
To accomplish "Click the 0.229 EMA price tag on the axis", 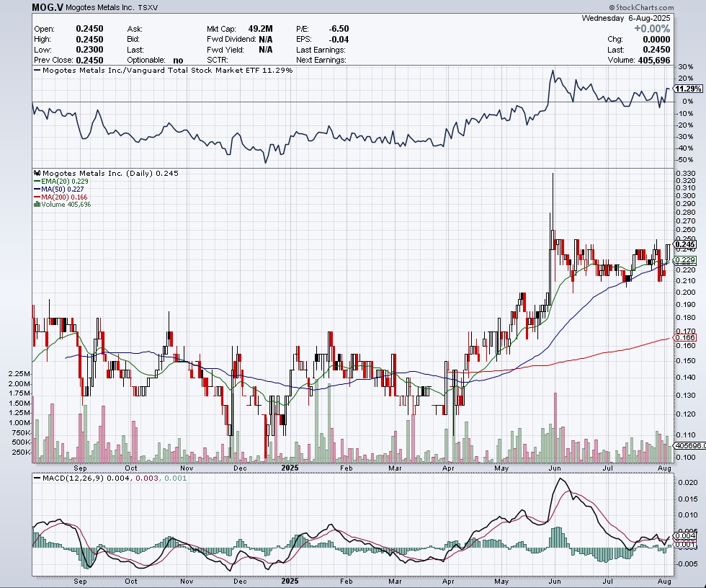I will point(686,260).
